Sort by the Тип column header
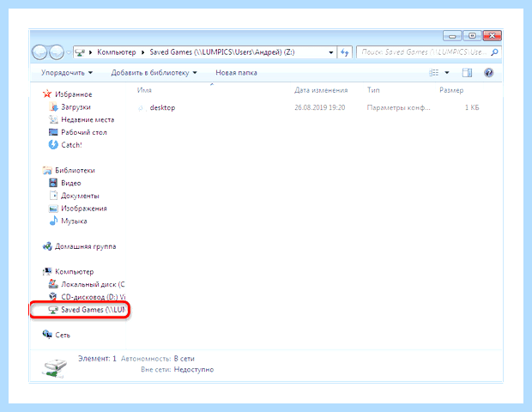 [x=373, y=90]
